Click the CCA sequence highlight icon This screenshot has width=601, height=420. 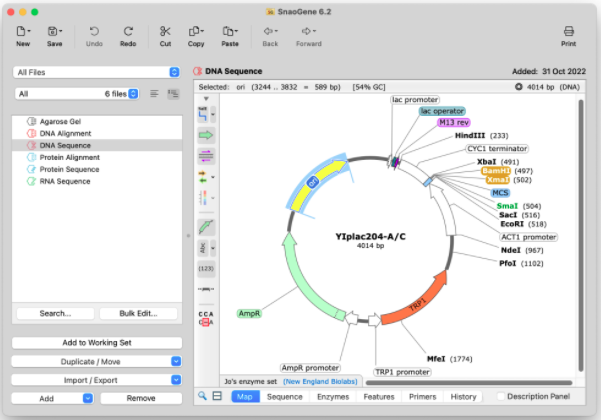coord(206,318)
